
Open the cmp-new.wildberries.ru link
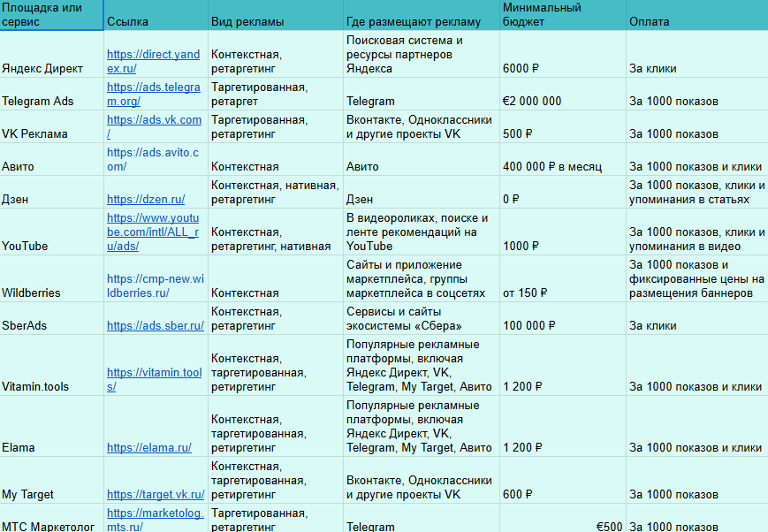(x=156, y=285)
